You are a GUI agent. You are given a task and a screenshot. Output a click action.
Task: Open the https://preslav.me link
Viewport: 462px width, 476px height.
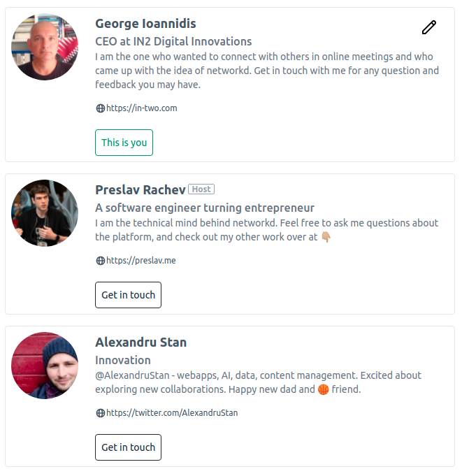pyautogui.click(x=140, y=261)
